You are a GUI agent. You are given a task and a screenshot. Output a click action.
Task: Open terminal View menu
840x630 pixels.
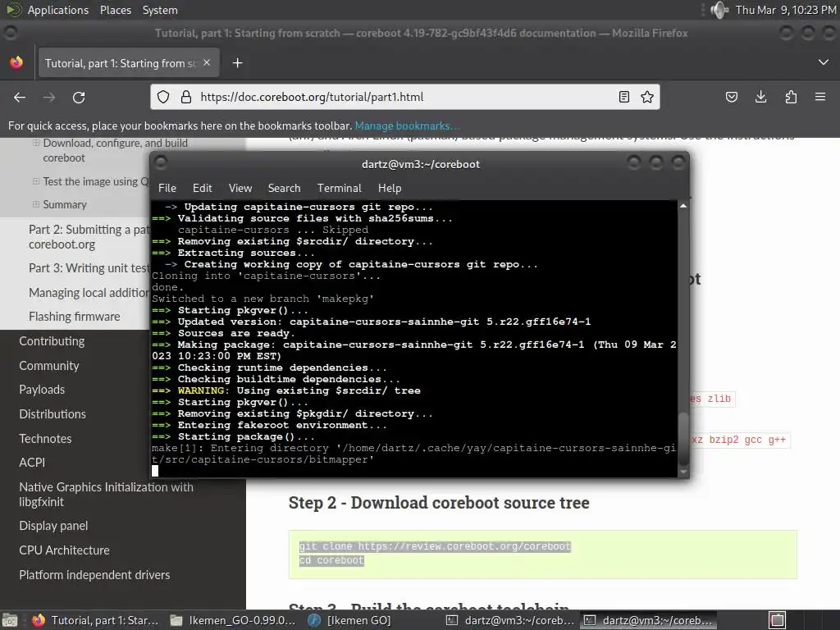tap(240, 188)
